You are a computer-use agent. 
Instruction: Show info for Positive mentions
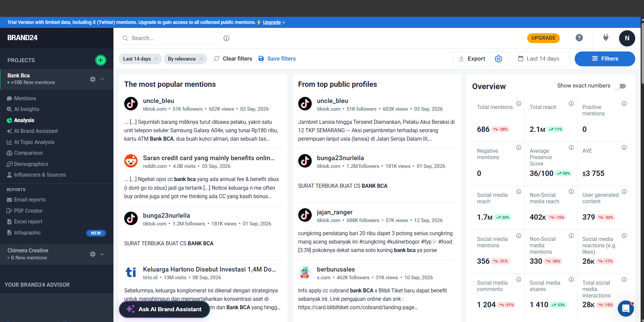click(x=624, y=103)
